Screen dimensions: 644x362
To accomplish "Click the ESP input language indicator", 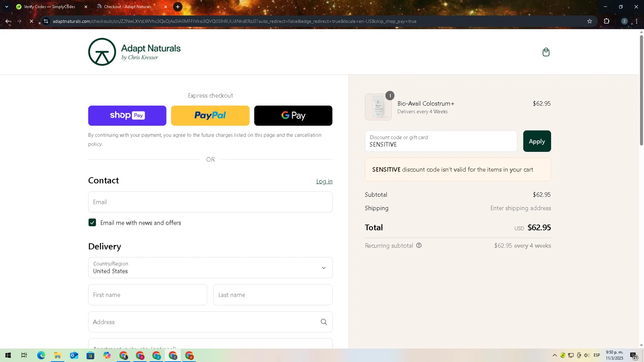I will 597,355.
